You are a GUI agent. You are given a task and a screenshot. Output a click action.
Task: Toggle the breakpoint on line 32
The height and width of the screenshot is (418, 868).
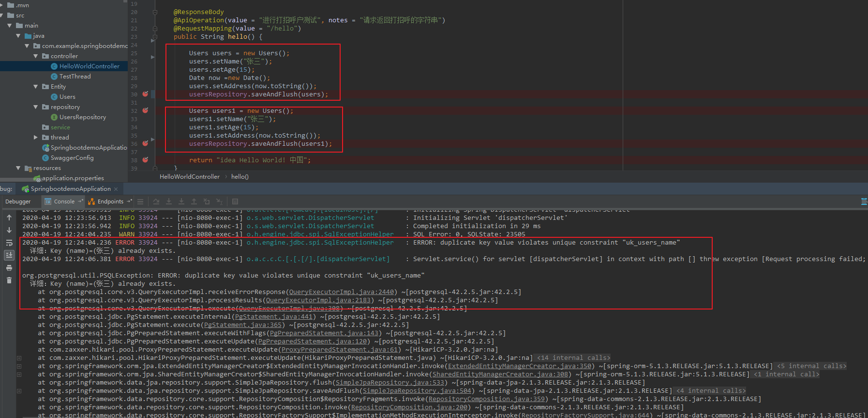click(x=145, y=110)
